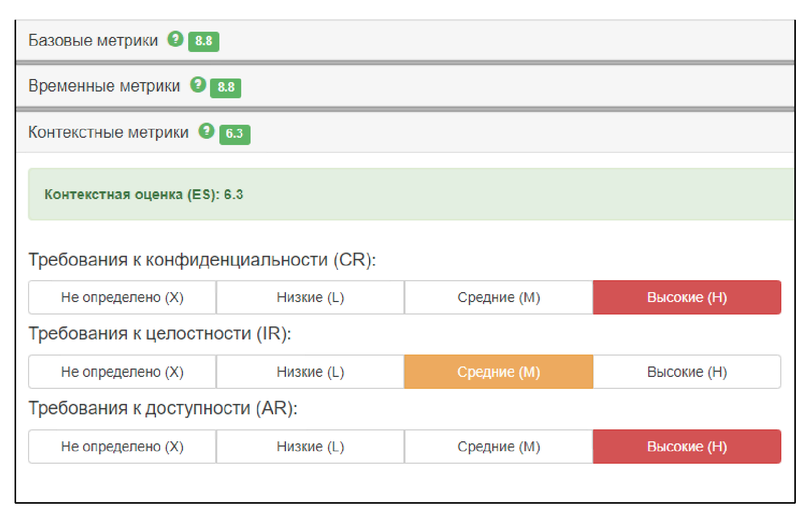
Task: Open help icon for Контекстные метрики
Action: (x=206, y=131)
